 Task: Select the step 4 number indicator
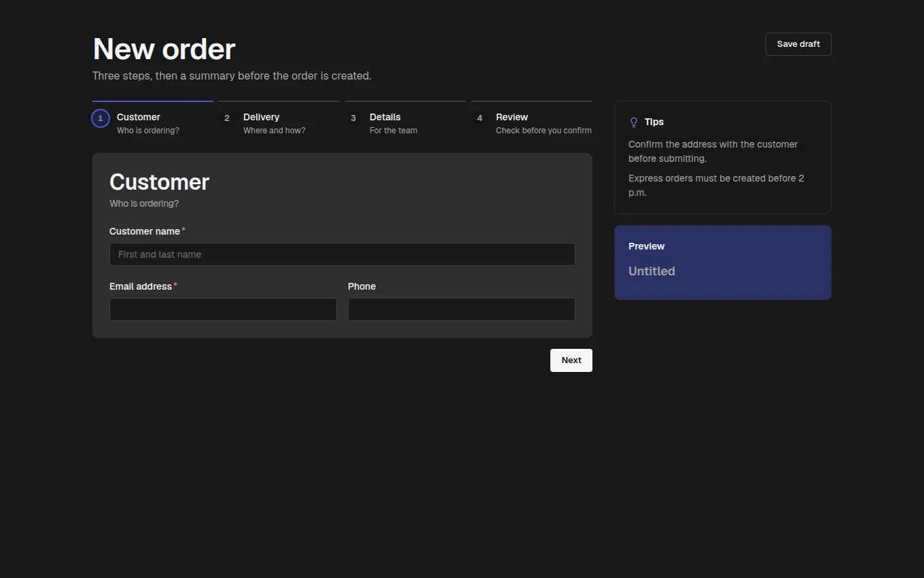(480, 118)
